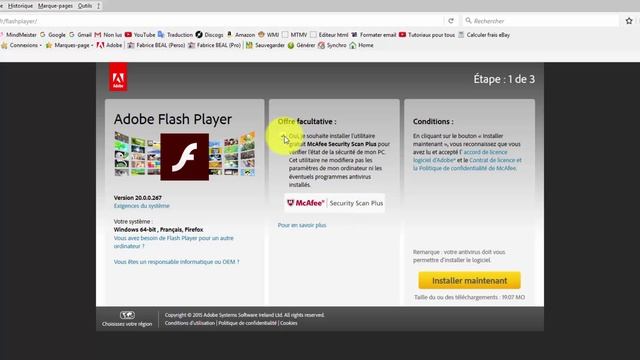This screenshot has height=360, width=640.
Task: Open the Conditions d'utilisation footer link
Action: (190, 323)
